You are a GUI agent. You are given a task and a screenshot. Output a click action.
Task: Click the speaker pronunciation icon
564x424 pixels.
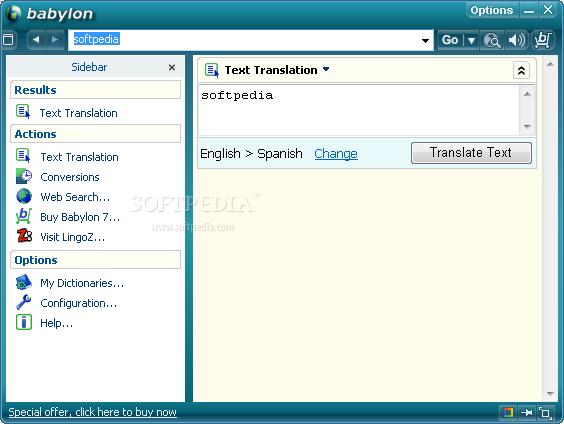click(x=517, y=40)
